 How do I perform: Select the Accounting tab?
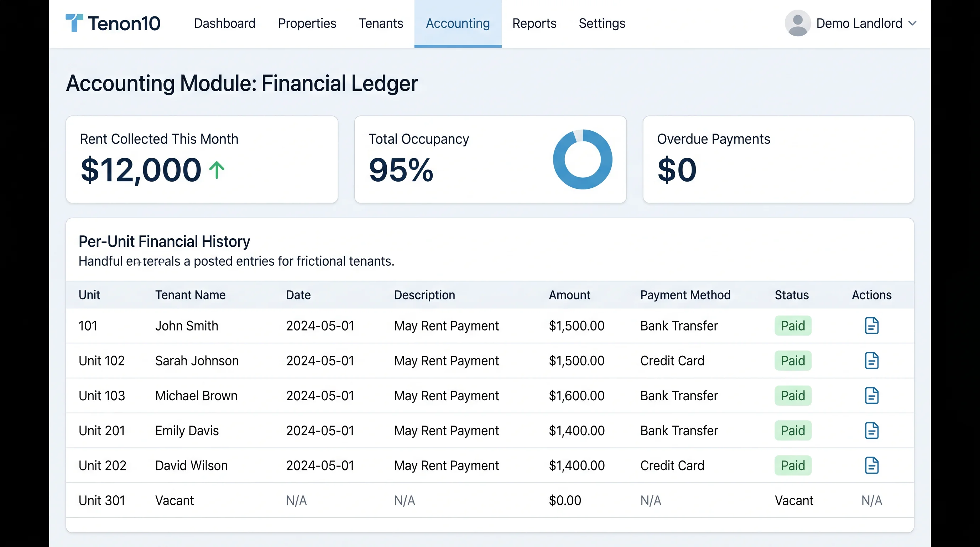tap(458, 23)
